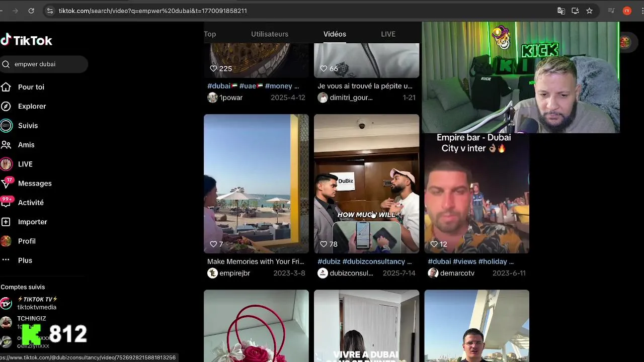Open Suivis following icon
This screenshot has width=644, height=362.
(6, 126)
